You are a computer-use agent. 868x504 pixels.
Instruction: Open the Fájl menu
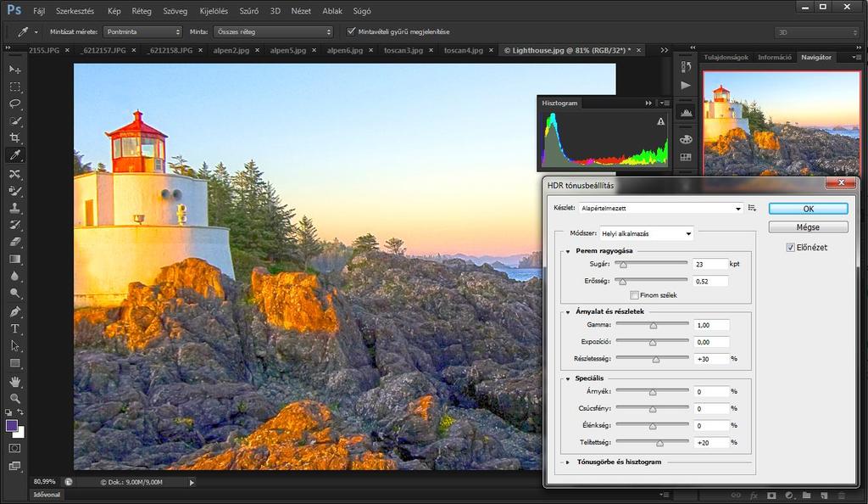coord(39,10)
